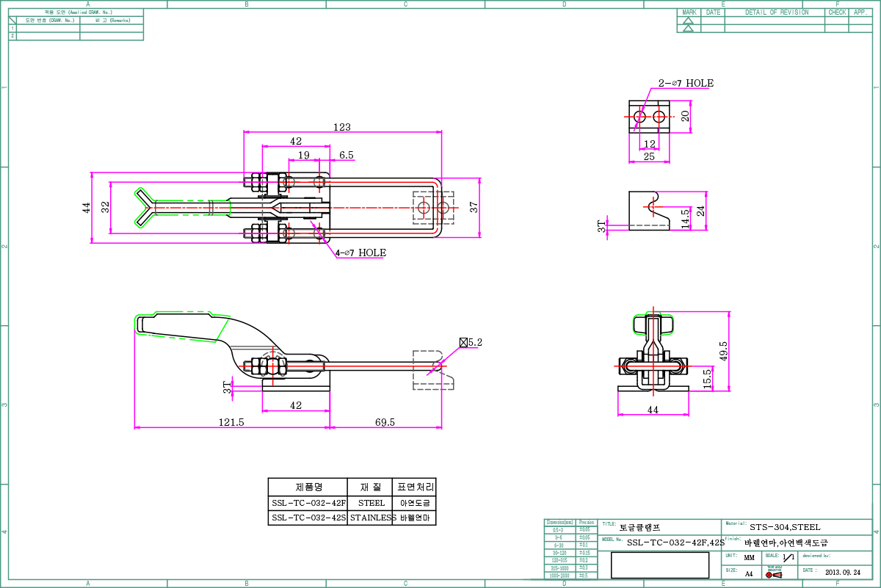Select the DETAIL OF REVISION header cell
The height and width of the screenshot is (588, 881).
[777, 12]
